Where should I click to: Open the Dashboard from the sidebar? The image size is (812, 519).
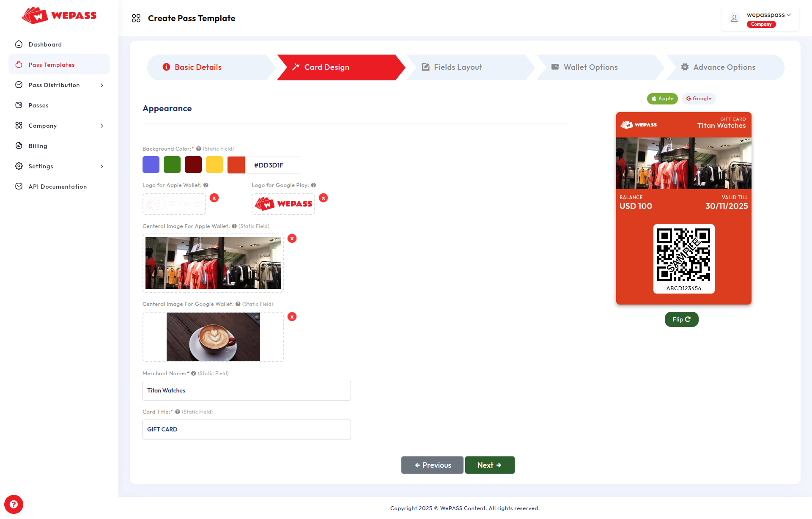44,44
